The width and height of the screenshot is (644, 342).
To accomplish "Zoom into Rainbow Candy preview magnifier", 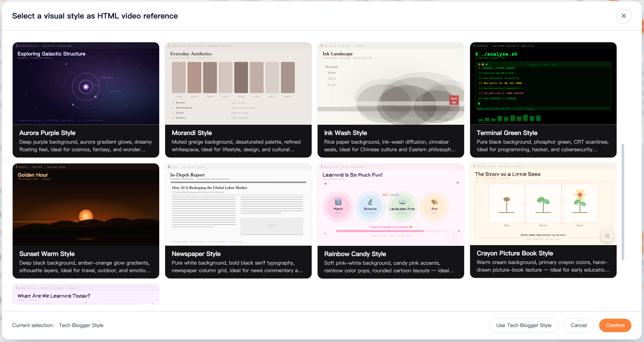I will pyautogui.click(x=455, y=236).
